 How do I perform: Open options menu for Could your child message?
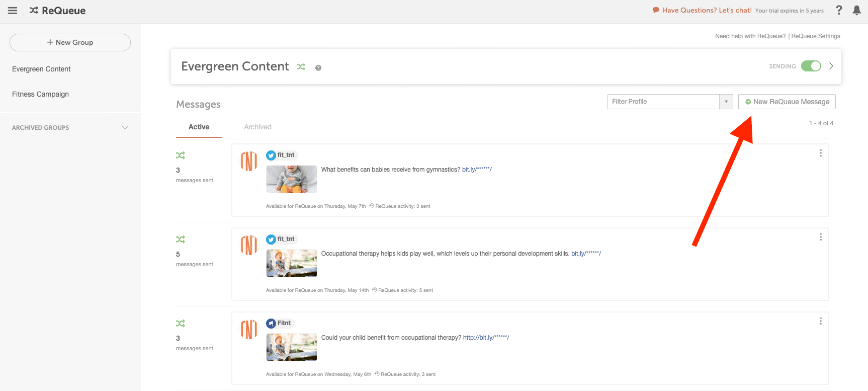pyautogui.click(x=821, y=321)
